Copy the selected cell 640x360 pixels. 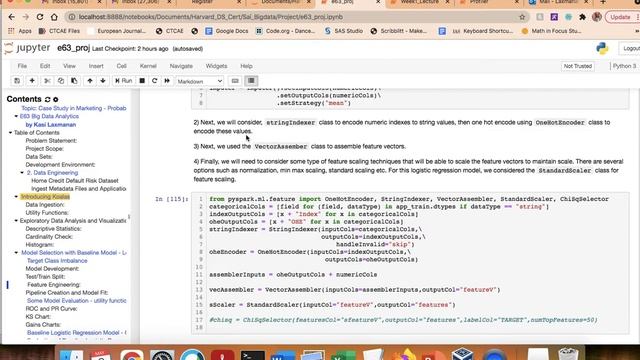(x=61, y=81)
